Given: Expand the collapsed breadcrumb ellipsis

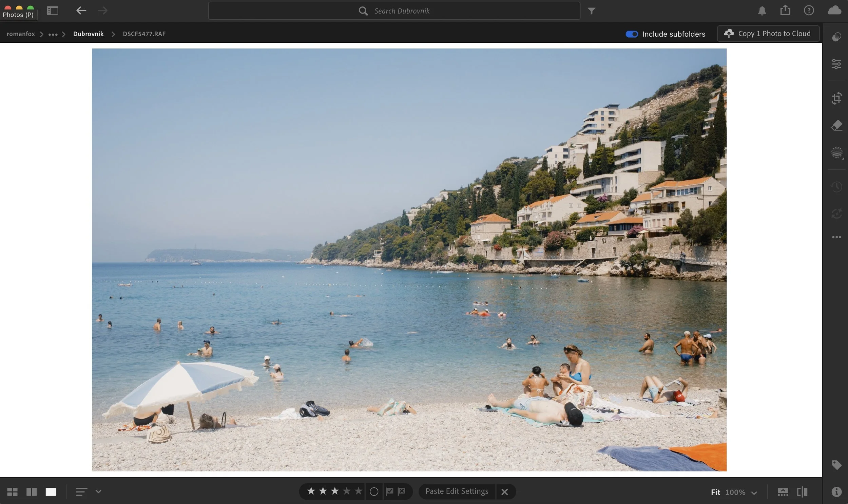Looking at the screenshot, I should (x=53, y=34).
